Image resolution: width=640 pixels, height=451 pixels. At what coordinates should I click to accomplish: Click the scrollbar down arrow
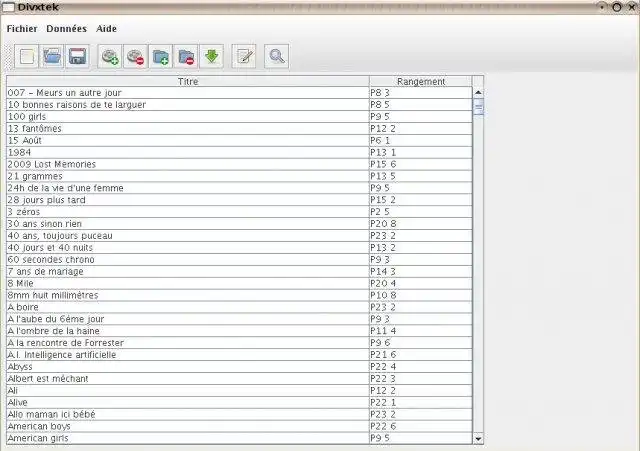point(478,439)
